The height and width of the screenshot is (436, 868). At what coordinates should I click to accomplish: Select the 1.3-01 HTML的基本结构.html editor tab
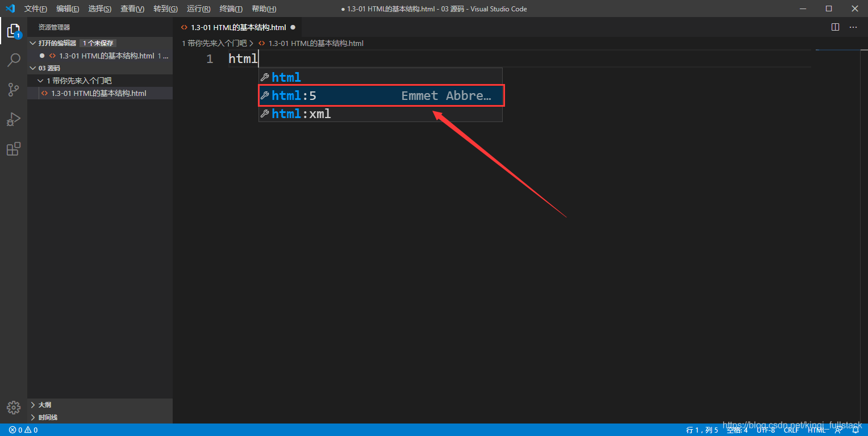pos(238,27)
